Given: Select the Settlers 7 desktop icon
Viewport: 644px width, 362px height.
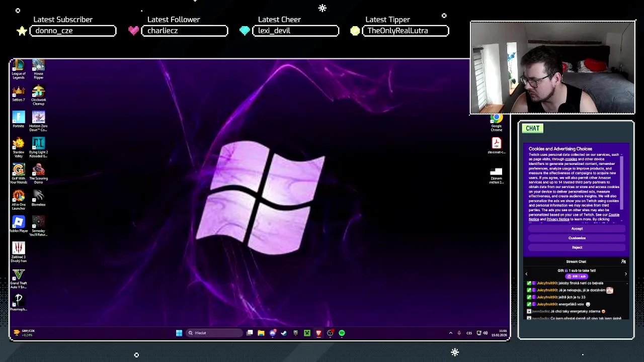Looking at the screenshot, I should tap(19, 94).
